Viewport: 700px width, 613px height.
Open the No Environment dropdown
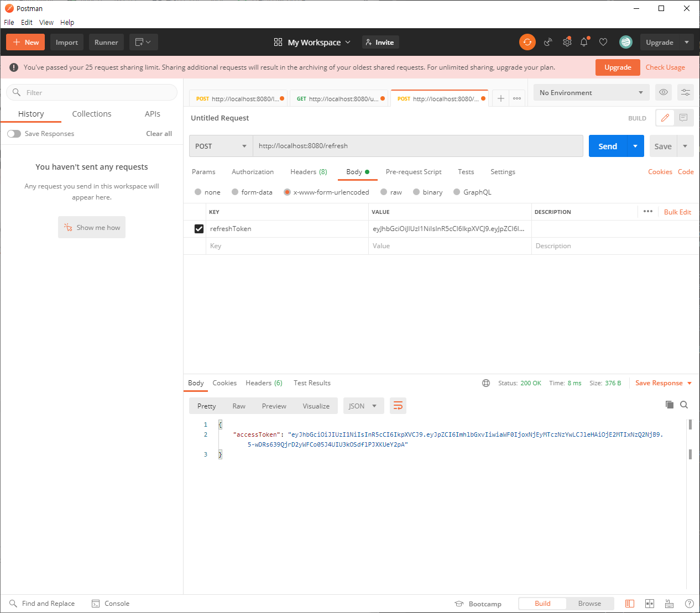pos(591,92)
